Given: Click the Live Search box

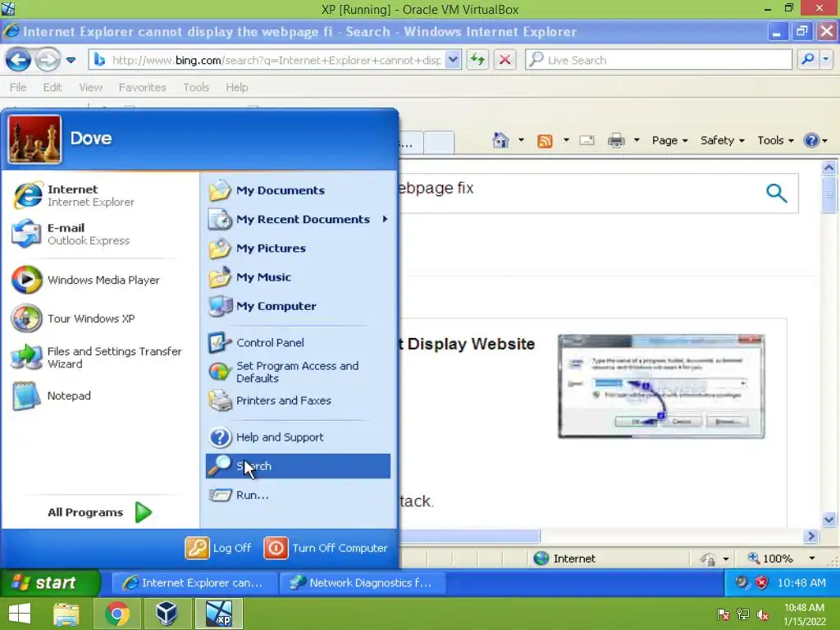Looking at the screenshot, I should pos(659,59).
